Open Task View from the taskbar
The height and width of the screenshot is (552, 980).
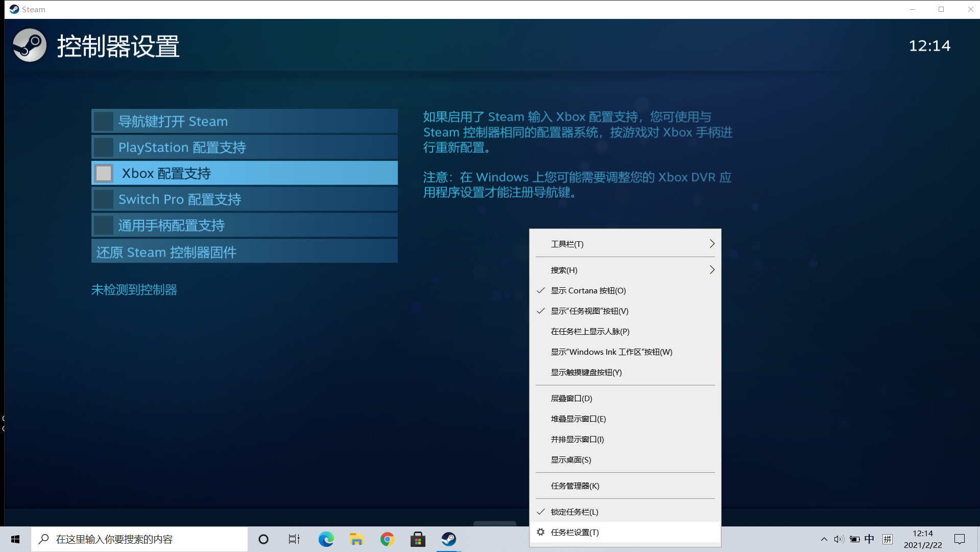point(294,539)
